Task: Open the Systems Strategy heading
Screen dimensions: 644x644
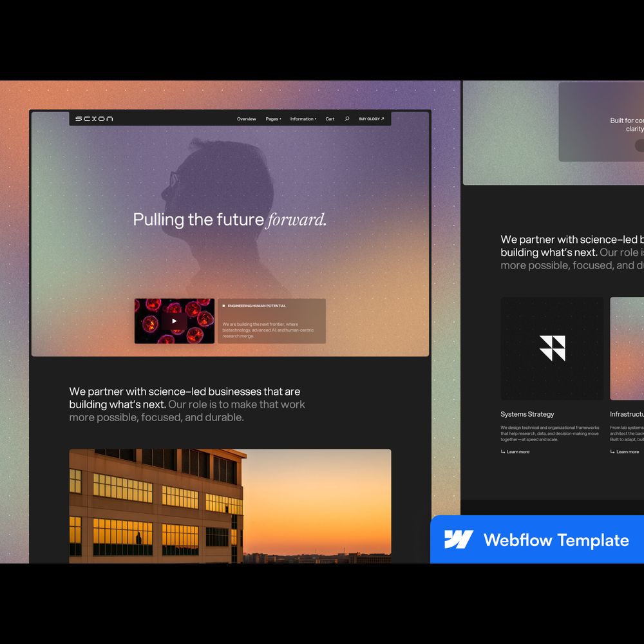Action: [x=527, y=414]
